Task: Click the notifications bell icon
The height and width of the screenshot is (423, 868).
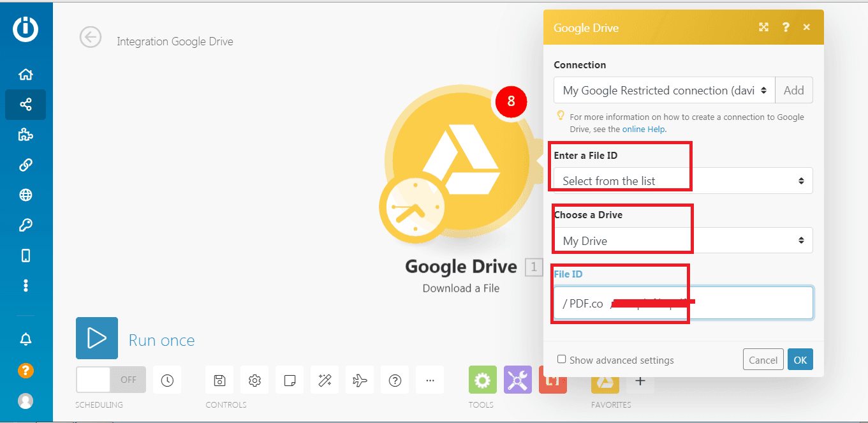Action: tap(26, 339)
